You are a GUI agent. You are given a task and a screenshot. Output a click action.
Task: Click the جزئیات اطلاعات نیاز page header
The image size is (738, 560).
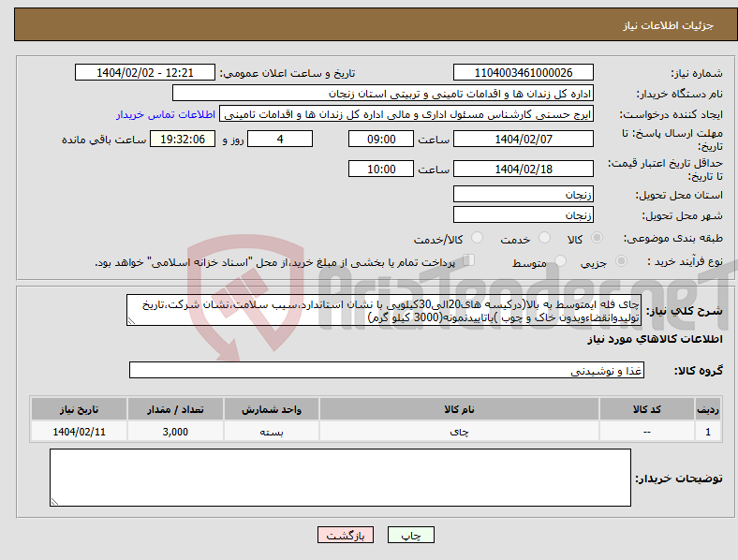[x=669, y=25]
